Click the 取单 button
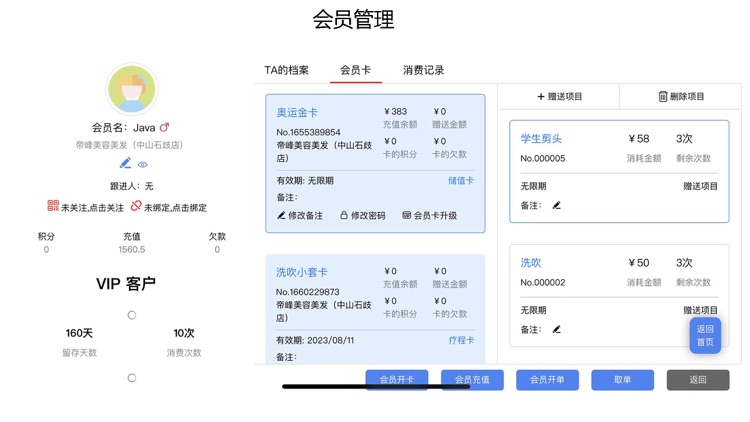Screen dimensions: 750x422 (x=622, y=380)
